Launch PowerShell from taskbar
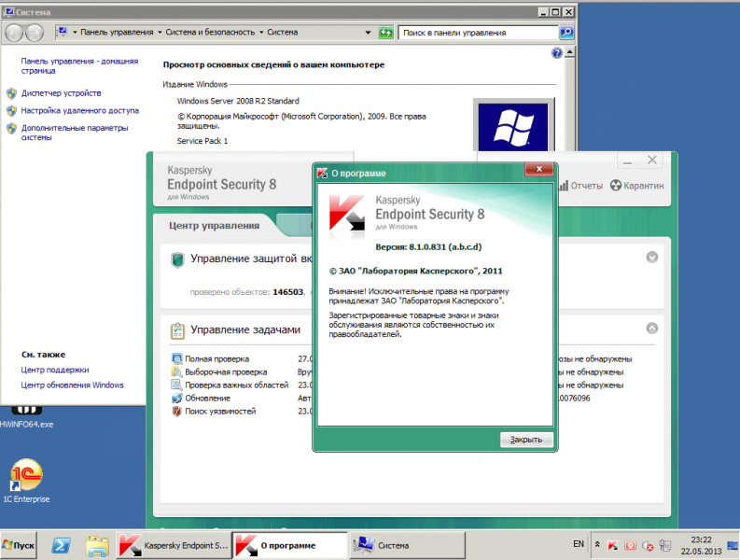740x560 pixels. click(x=61, y=545)
